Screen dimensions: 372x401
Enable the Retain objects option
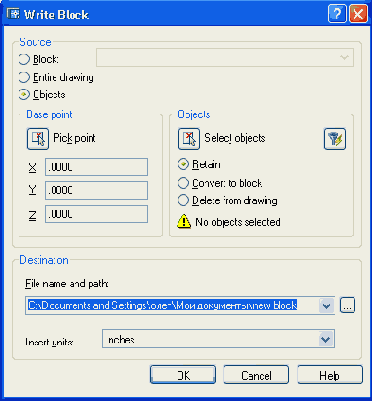tap(183, 165)
